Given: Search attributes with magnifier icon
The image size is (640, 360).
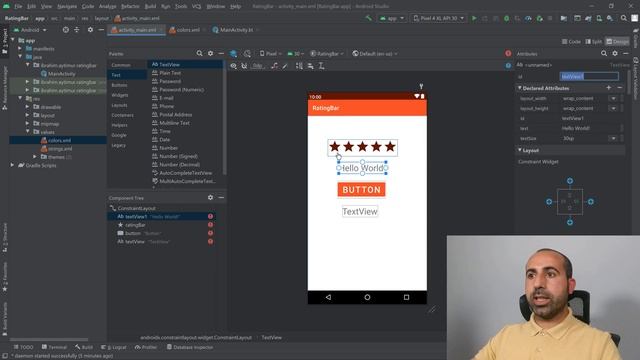Looking at the screenshot, I should coord(604,53).
